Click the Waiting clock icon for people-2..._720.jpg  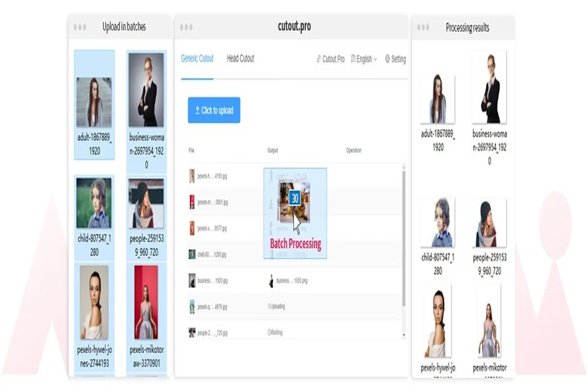pyautogui.click(x=269, y=332)
